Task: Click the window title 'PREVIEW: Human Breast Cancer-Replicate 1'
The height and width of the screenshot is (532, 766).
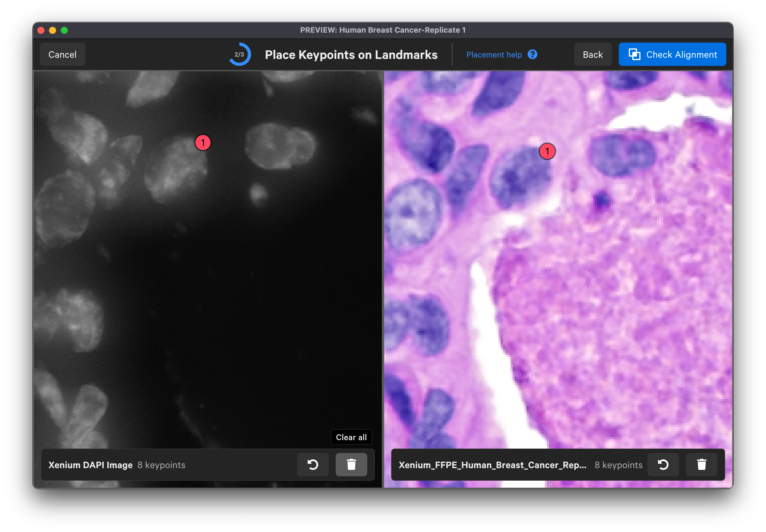Action: [383, 30]
